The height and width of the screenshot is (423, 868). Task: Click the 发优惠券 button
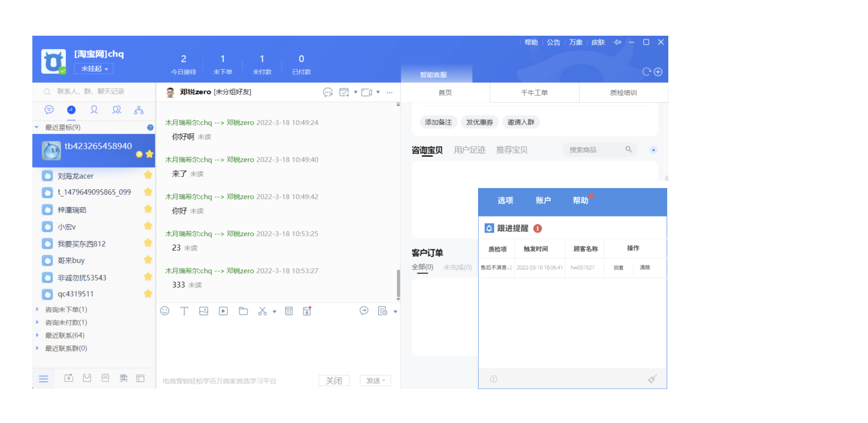point(480,122)
